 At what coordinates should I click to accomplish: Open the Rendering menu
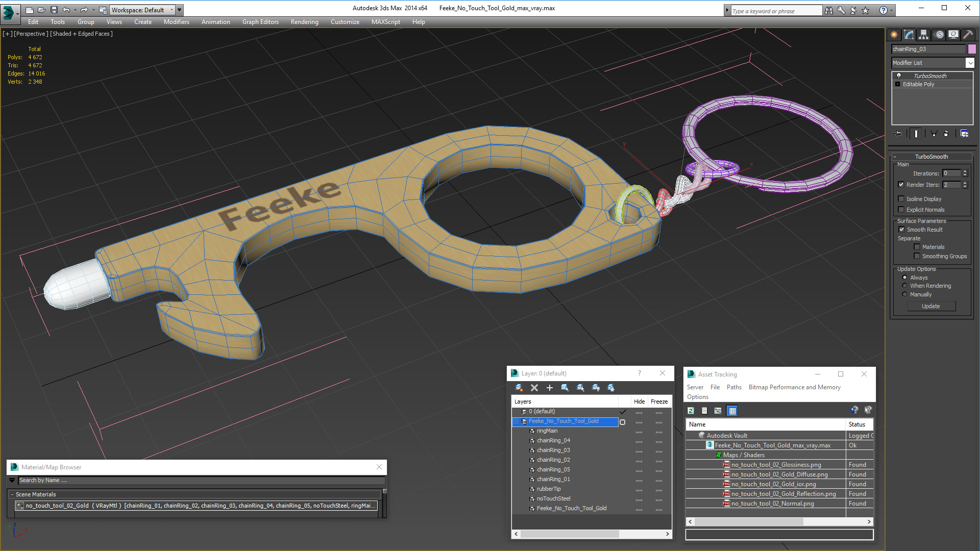pyautogui.click(x=304, y=22)
